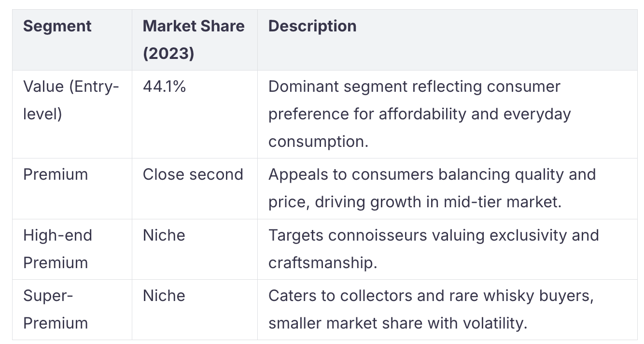Click the Niche cell in High-end Premium row
The width and height of the screenshot is (644, 344).
pyautogui.click(x=195, y=249)
